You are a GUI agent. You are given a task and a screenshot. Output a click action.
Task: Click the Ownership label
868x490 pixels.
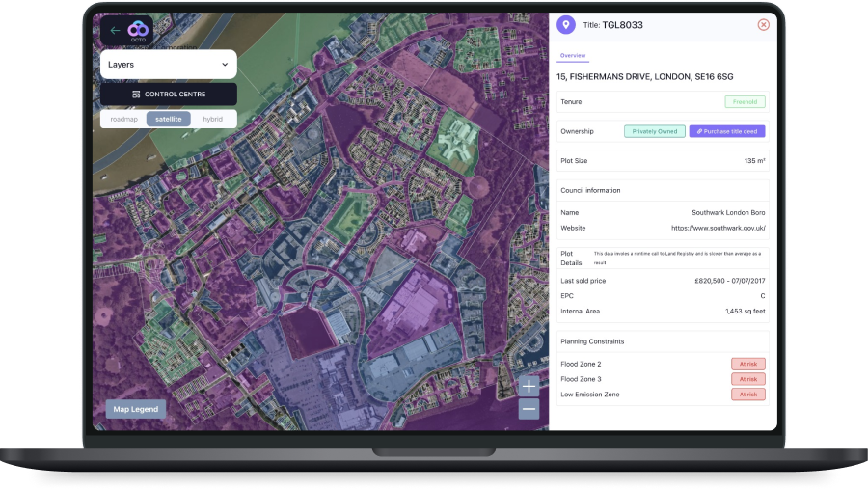pyautogui.click(x=577, y=132)
